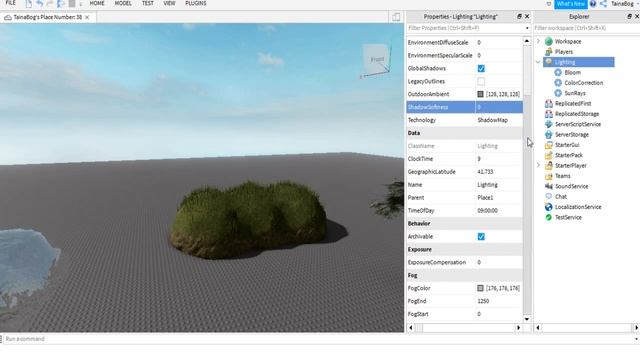Click the Properties scroll-down arrow
The width and height of the screenshot is (640, 360).
(x=527, y=319)
